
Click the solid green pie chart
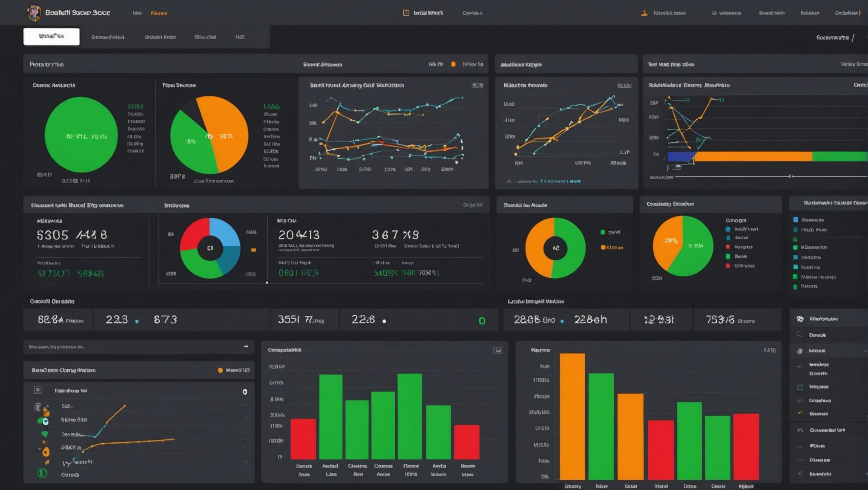pyautogui.click(x=81, y=135)
